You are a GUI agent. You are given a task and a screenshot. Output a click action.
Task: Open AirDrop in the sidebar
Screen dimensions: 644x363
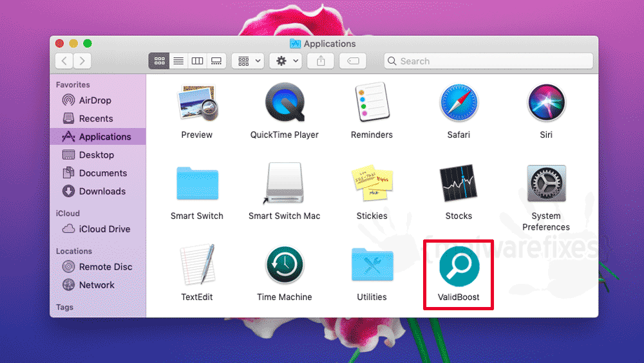coord(98,100)
